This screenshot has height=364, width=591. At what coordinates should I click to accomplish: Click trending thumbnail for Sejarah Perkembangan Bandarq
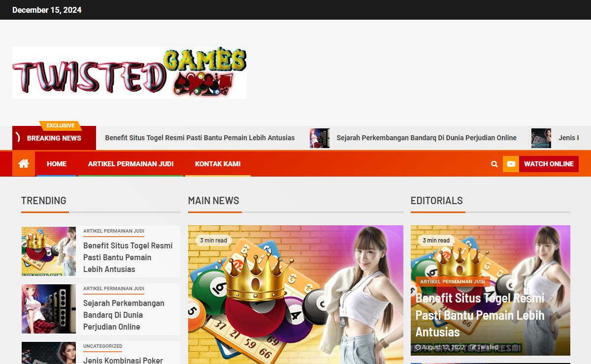(x=49, y=309)
